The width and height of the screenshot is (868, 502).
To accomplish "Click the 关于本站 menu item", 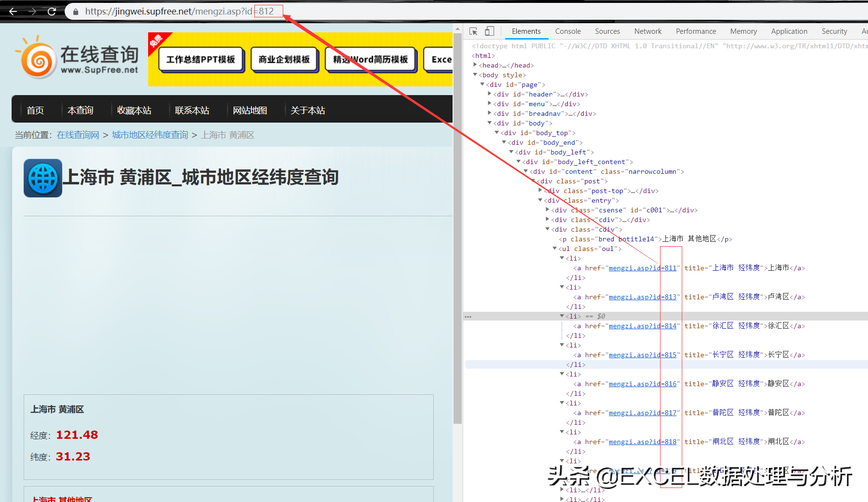I will click(x=308, y=111).
